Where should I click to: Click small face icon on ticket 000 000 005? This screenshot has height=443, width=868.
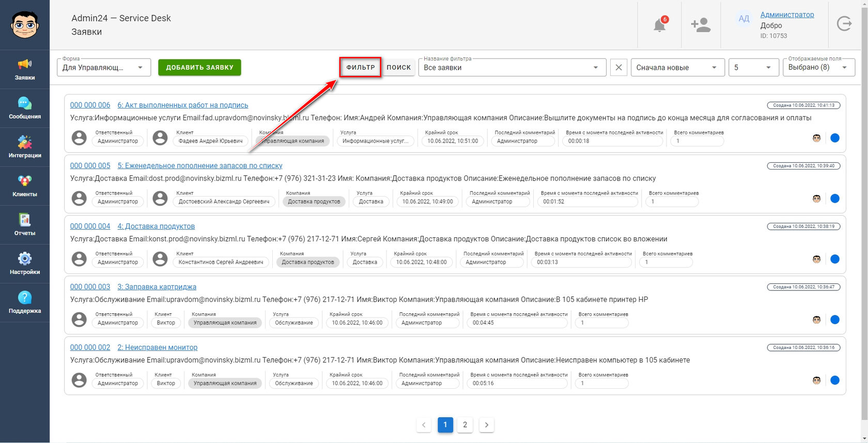tap(817, 198)
